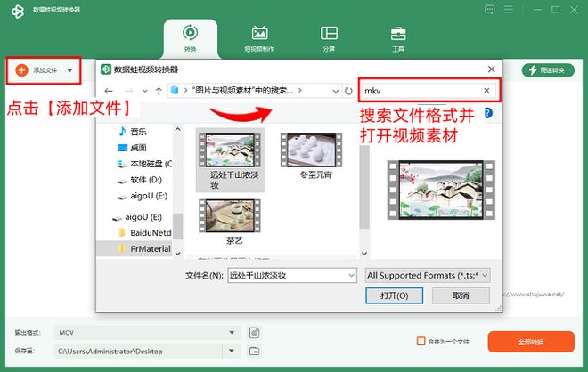This screenshot has height=372, width=588.
Task: Click the file name input field
Action: pyautogui.click(x=288, y=276)
